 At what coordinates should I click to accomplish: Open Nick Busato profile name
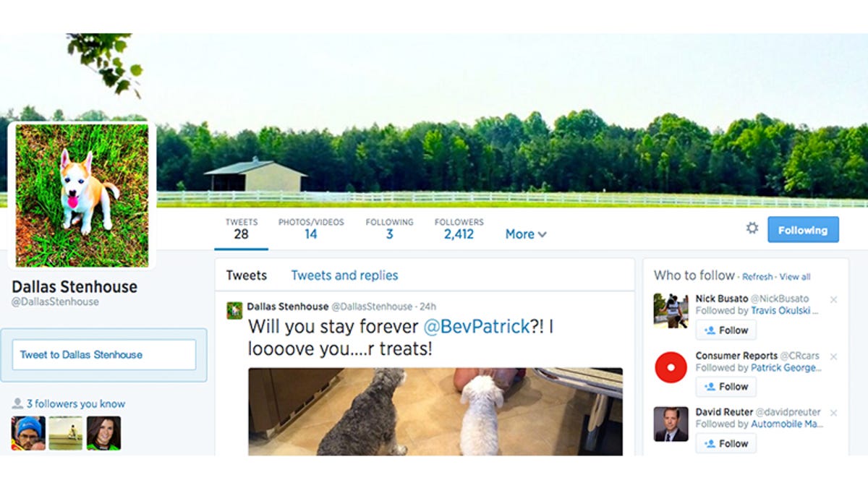(x=722, y=299)
